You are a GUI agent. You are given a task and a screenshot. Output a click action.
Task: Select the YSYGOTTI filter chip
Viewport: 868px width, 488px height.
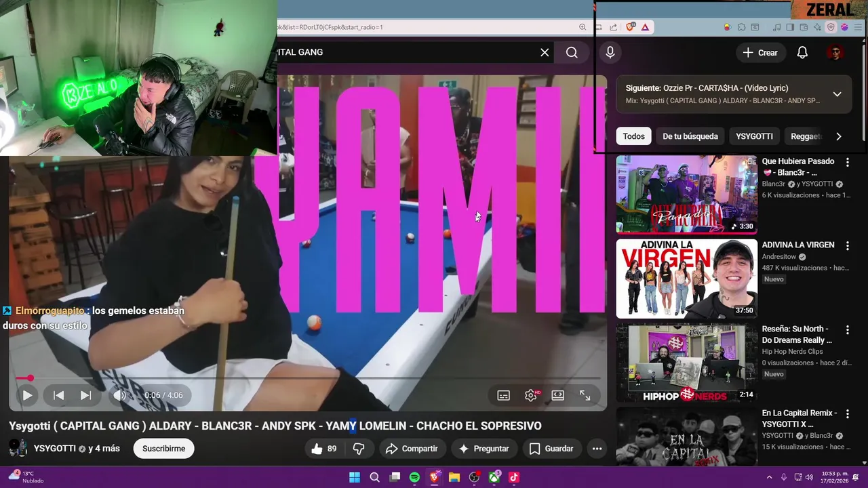click(754, 136)
